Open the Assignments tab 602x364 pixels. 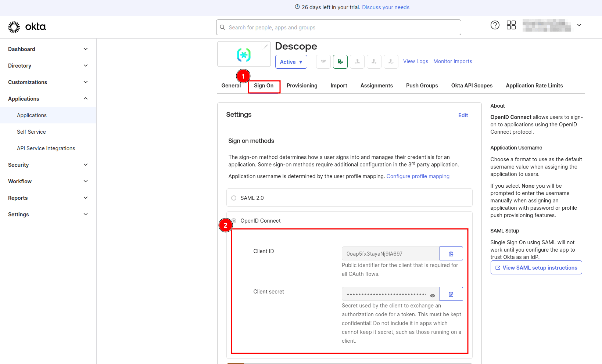[x=376, y=85]
